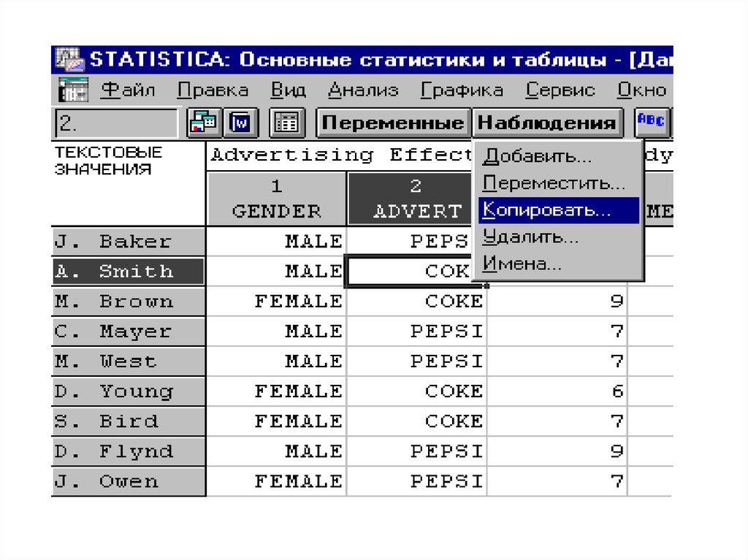Click the ABC text values toolbar icon

(x=652, y=122)
